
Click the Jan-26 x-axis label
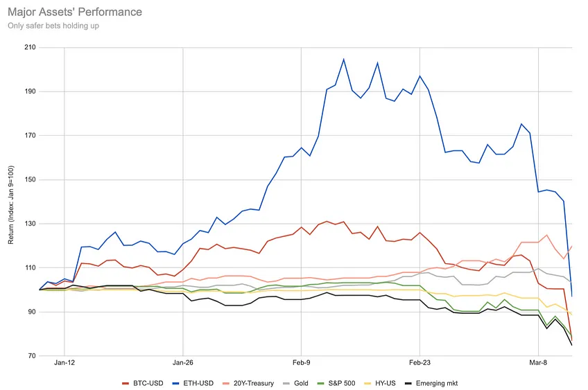182,363
